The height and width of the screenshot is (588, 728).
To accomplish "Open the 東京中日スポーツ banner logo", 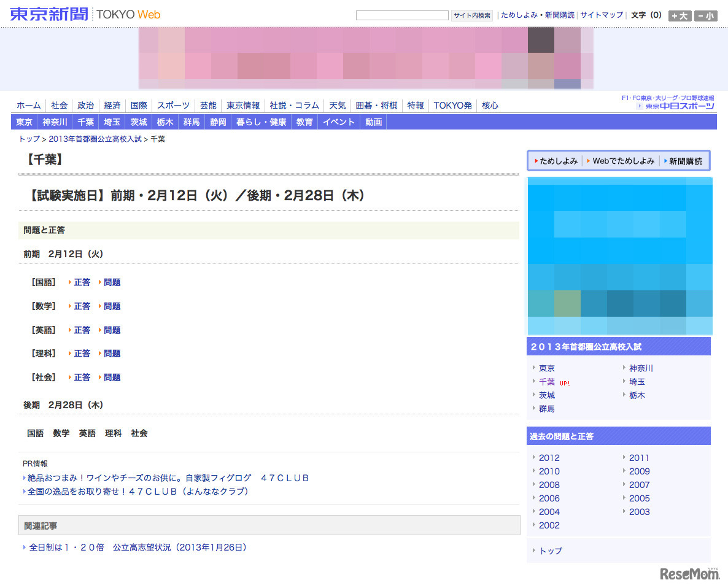I will click(675, 106).
